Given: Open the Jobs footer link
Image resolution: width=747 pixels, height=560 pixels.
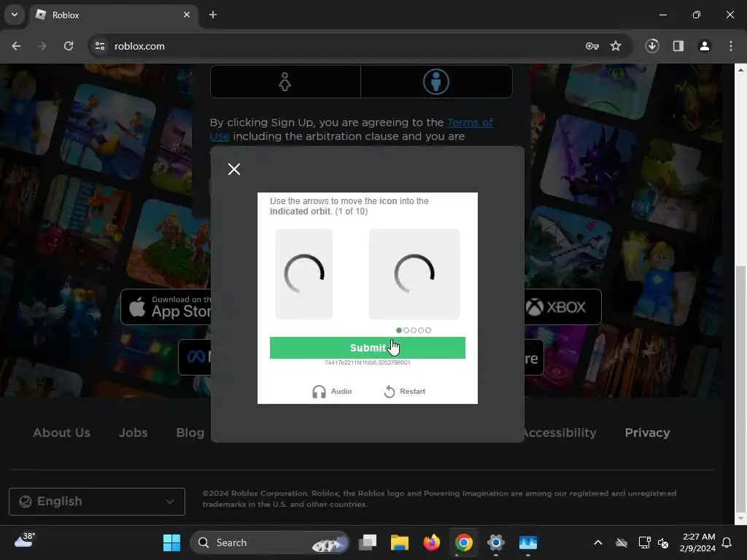Looking at the screenshot, I should point(133,432).
